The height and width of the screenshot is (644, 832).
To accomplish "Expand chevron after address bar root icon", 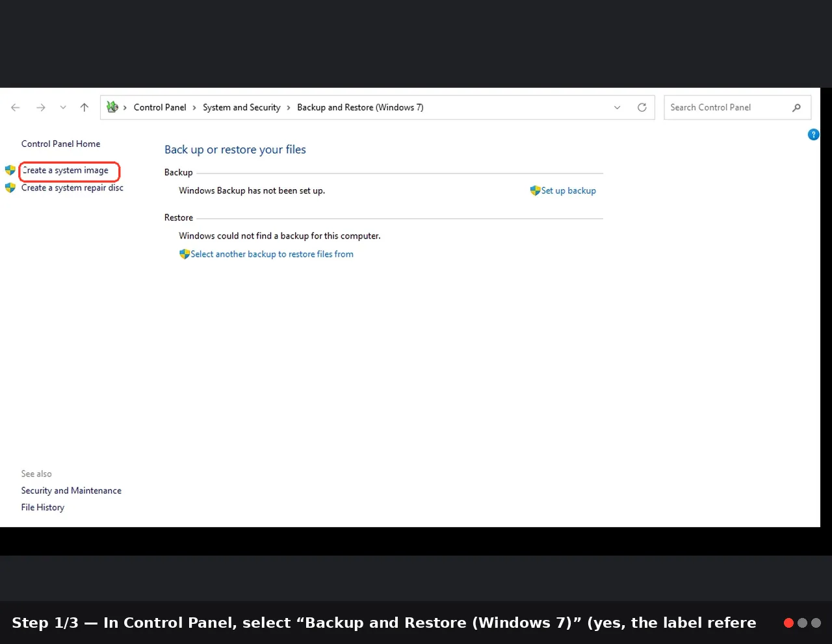I will pos(125,108).
